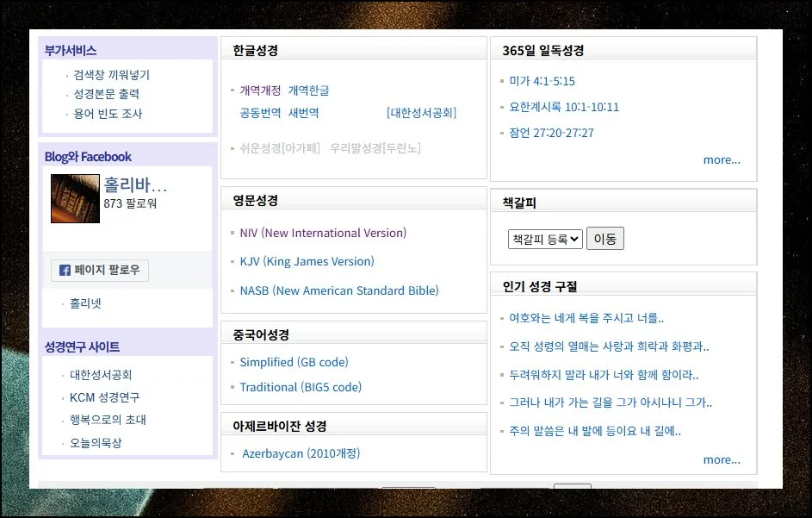Visit the [대한성서공회] link
Image resolution: width=812 pixels, height=518 pixels.
click(421, 113)
